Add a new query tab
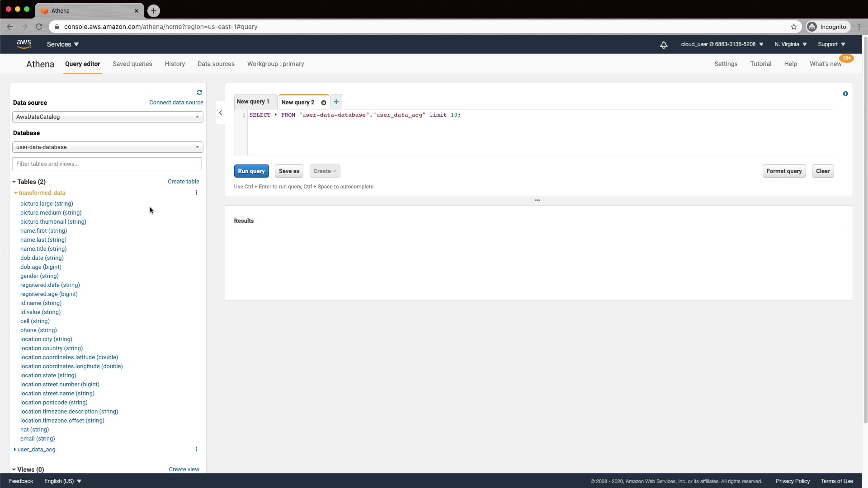The image size is (868, 488). click(336, 102)
